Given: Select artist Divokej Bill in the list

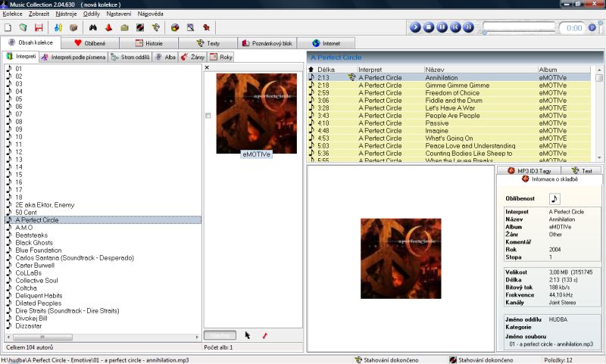Looking at the screenshot, I should (x=31, y=318).
